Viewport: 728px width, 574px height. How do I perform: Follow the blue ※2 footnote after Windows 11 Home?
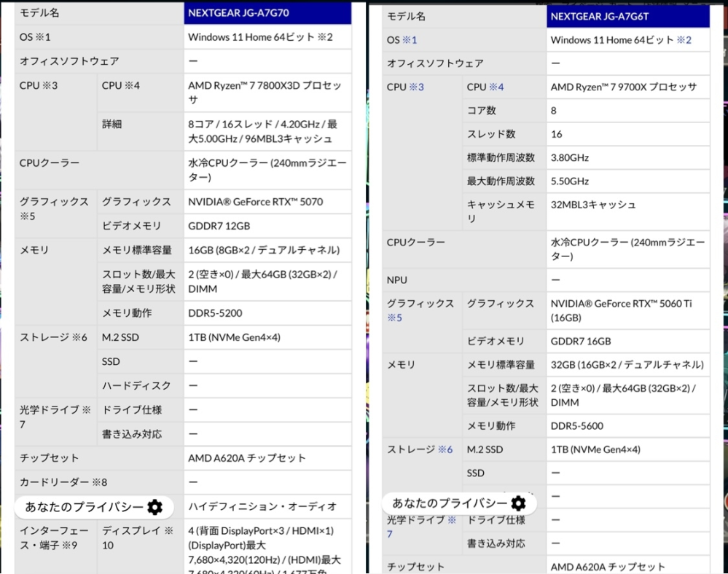pos(684,40)
